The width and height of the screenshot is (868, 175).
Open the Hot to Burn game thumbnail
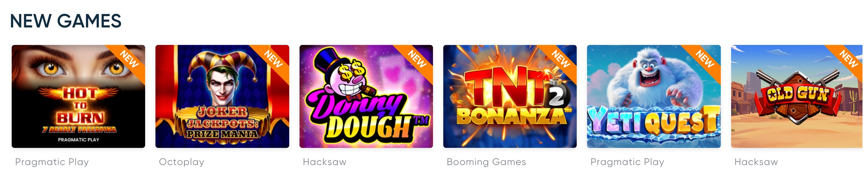click(78, 96)
